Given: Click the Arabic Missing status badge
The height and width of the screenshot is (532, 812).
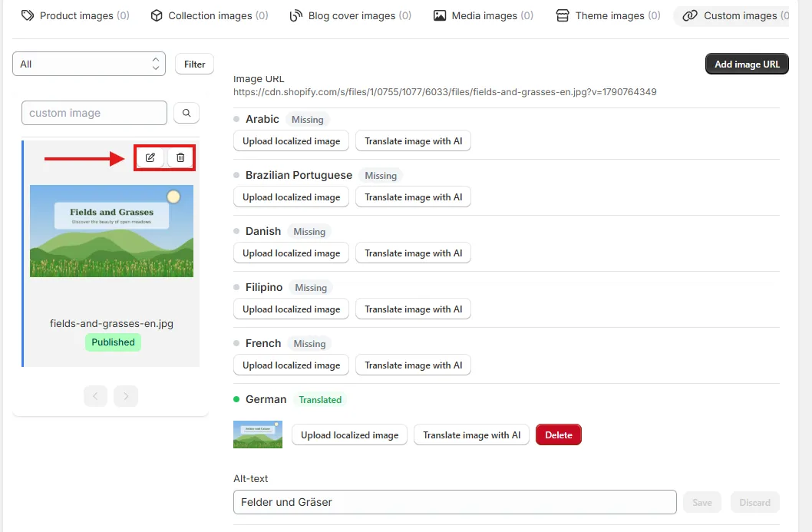Looking at the screenshot, I should pyautogui.click(x=307, y=119).
